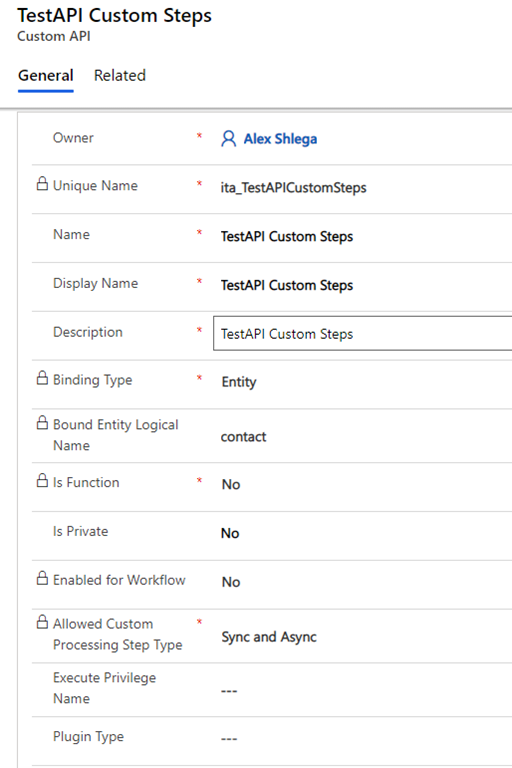Click the Description text box

point(363,333)
